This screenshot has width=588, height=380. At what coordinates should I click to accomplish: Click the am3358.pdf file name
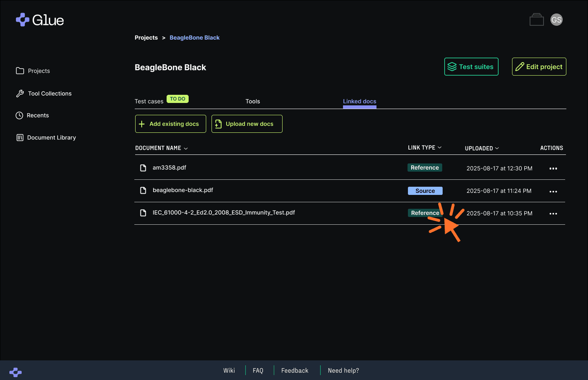click(x=169, y=168)
